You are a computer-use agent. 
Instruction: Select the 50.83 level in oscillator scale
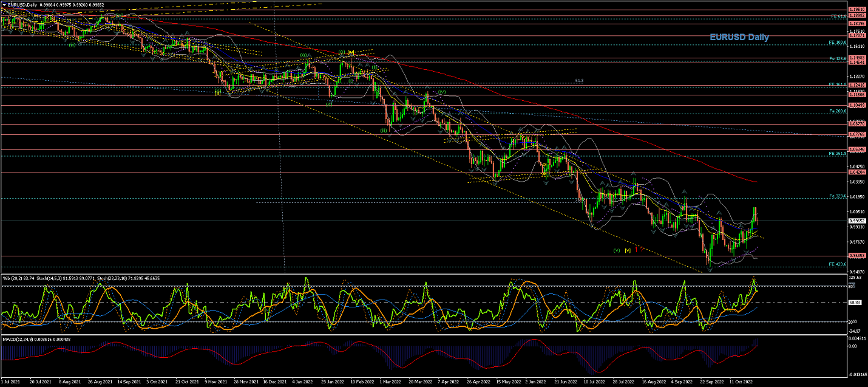[855, 303]
